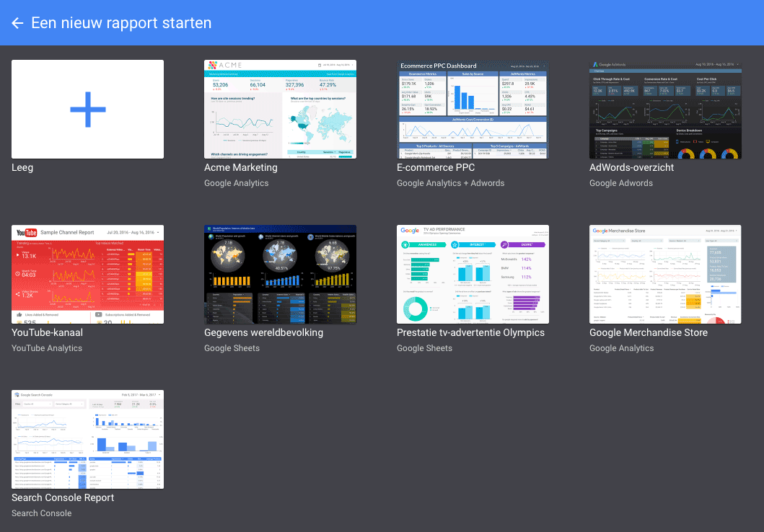Click the Search Console source label
Image resolution: width=764 pixels, height=532 pixels.
click(x=41, y=513)
